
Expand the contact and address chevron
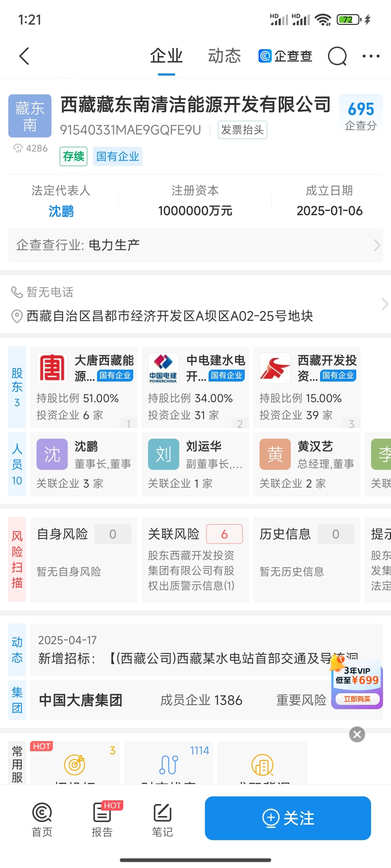tap(384, 304)
